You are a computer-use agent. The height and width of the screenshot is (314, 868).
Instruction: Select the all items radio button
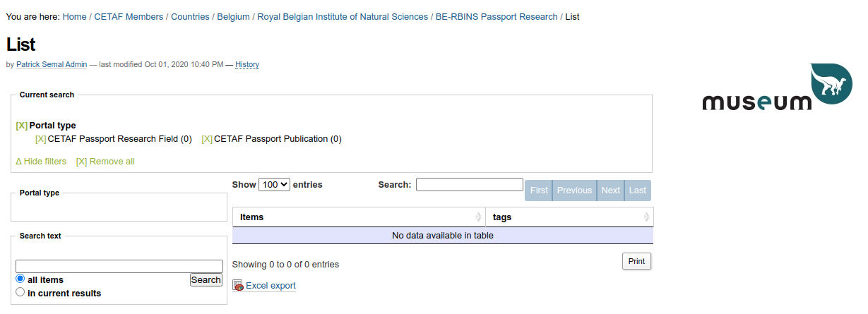(20, 279)
